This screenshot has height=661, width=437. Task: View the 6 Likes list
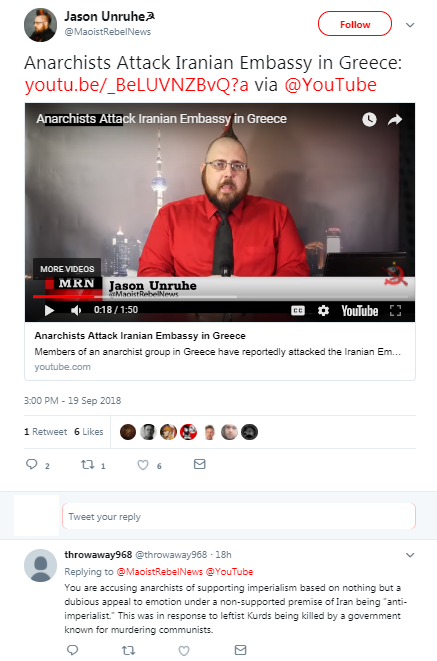88,432
